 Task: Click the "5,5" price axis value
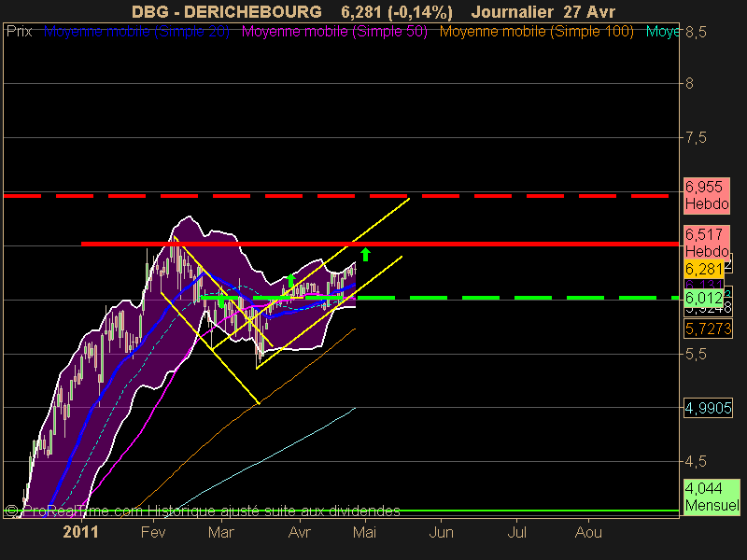coord(696,354)
